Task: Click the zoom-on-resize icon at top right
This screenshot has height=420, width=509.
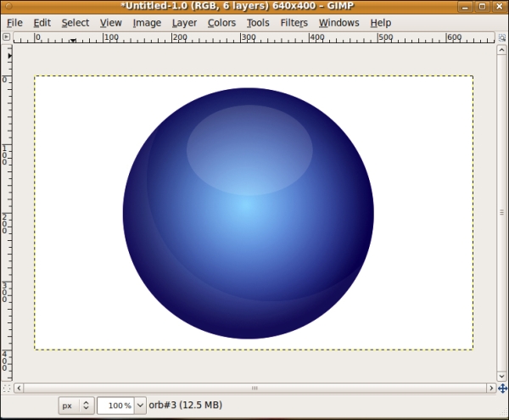Action: (502, 37)
